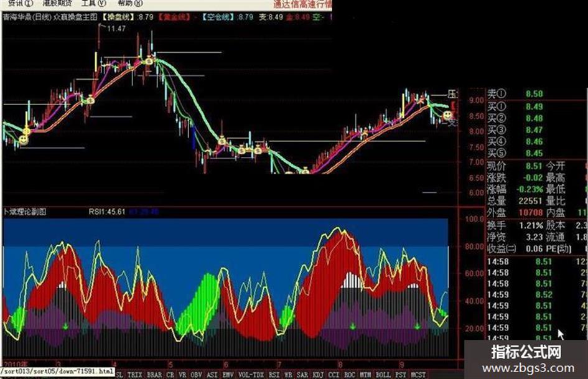Switch to the MTM indicator tab
This screenshot has height=379, width=588.
click(365, 375)
